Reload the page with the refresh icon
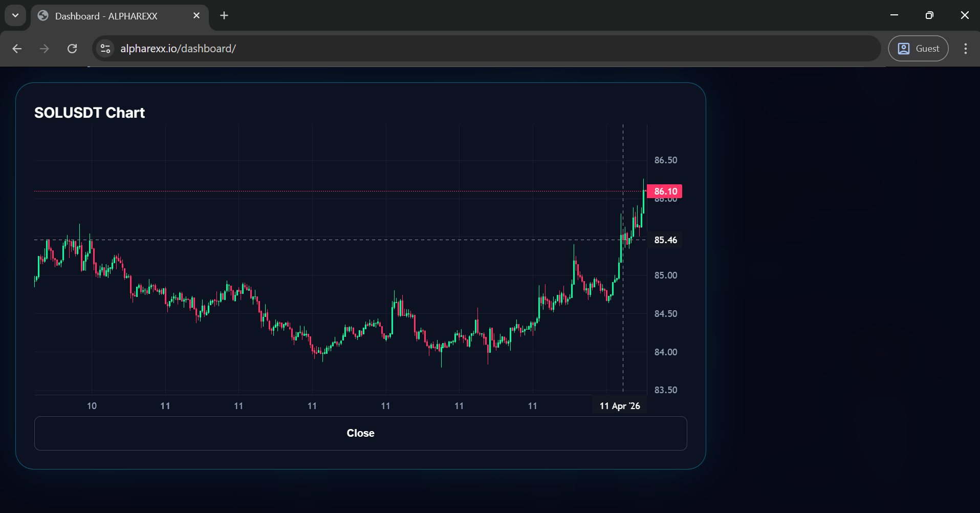This screenshot has width=980, height=513. click(72, 49)
